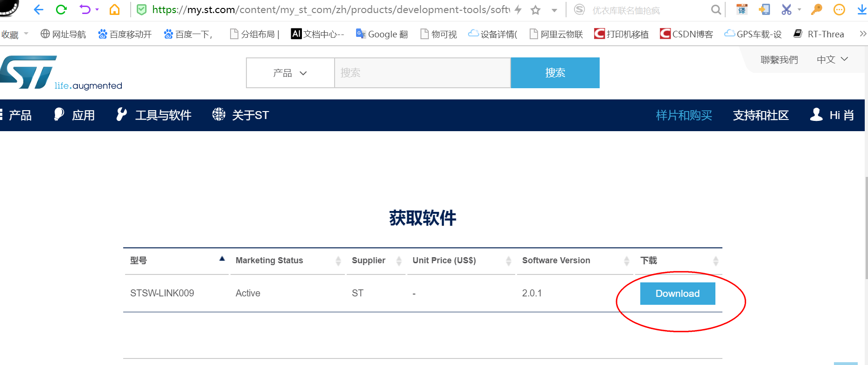Open the Hi 肖 user account menu

pos(832,115)
